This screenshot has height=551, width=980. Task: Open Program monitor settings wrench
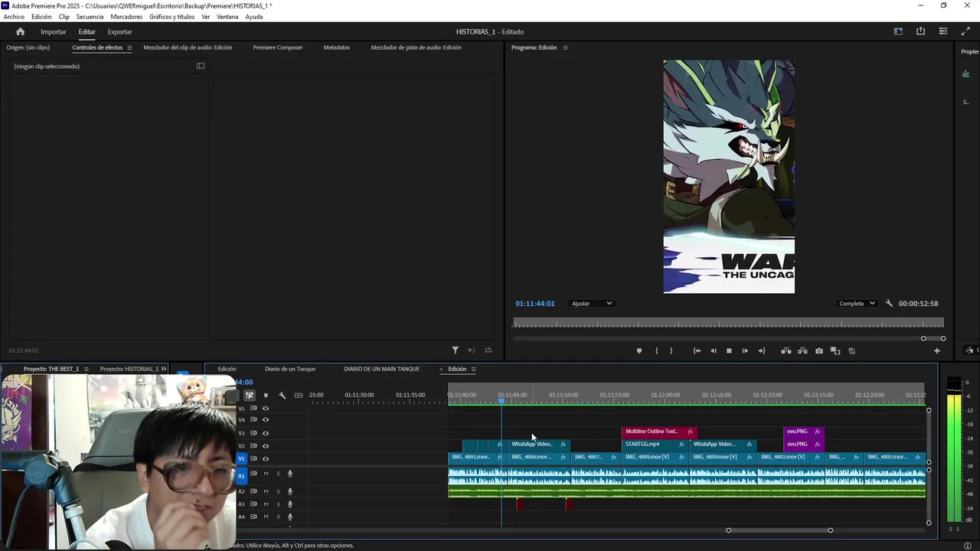coord(889,303)
